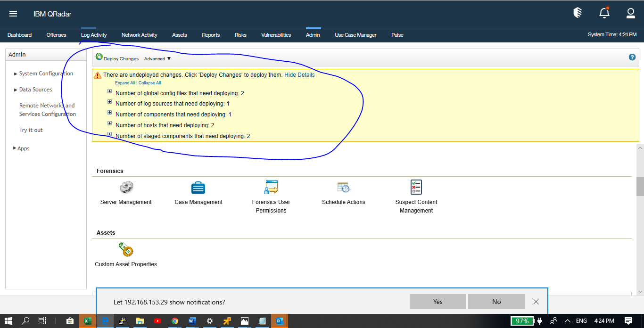Expand log sources that need deploying
Image resolution: width=644 pixels, height=328 pixels.
click(110, 102)
